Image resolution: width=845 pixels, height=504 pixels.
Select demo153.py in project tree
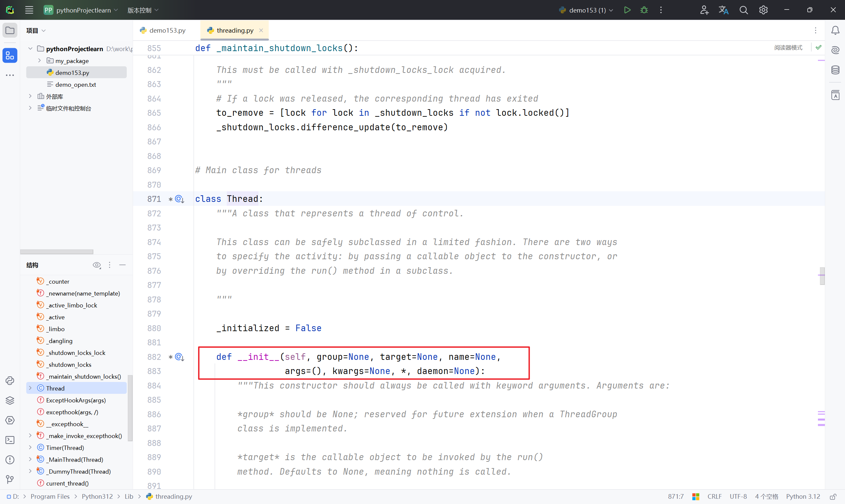pyautogui.click(x=77, y=72)
